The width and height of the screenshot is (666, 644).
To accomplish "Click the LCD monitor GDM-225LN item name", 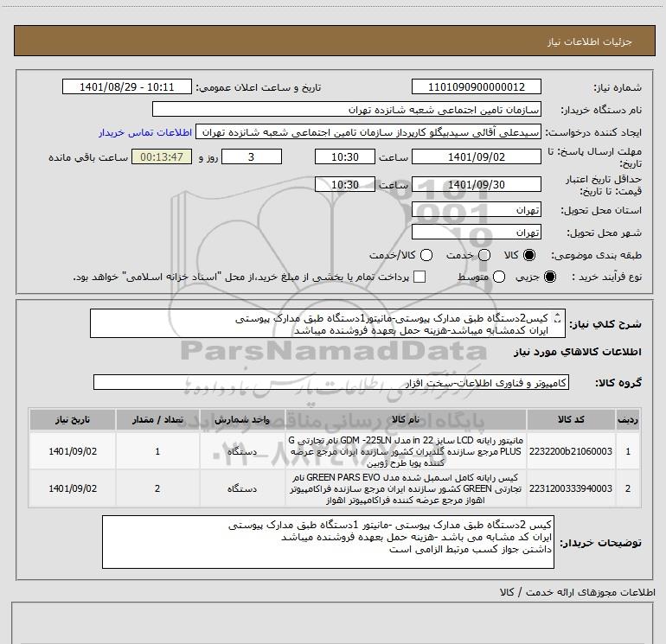I will point(406,451).
